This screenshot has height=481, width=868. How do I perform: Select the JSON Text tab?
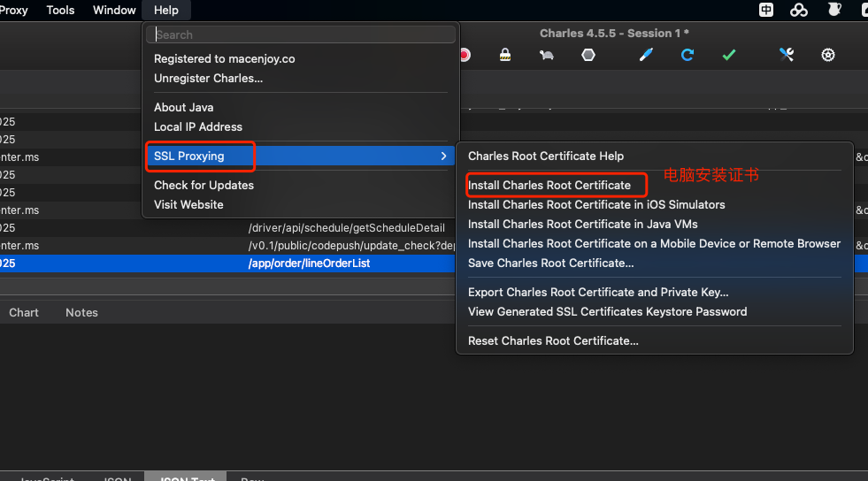(186, 477)
